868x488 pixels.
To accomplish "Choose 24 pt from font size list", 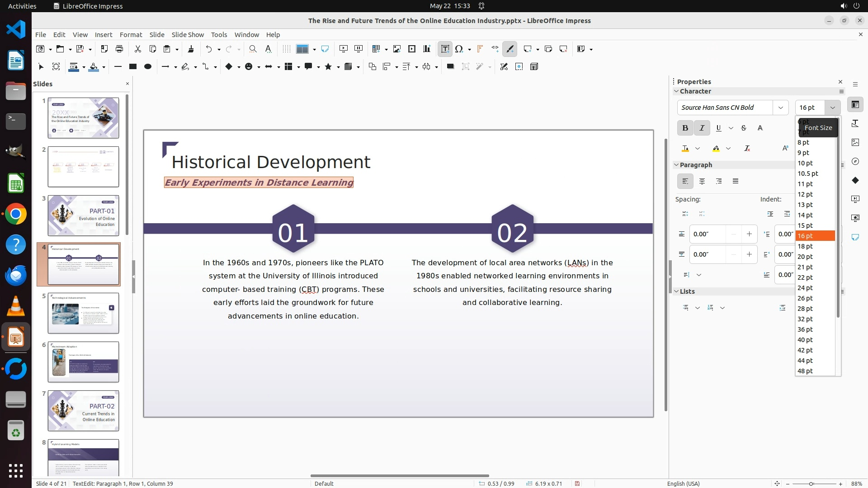I will click(x=805, y=288).
